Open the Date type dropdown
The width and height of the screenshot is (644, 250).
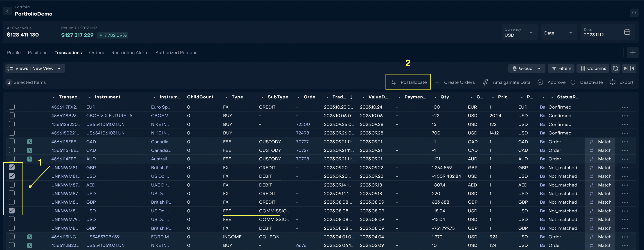click(559, 32)
